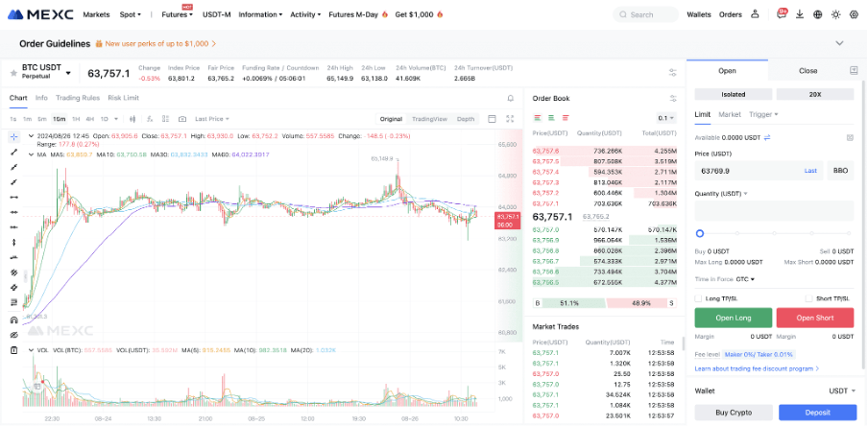
Task: Switch to the Trading Rules tab
Action: point(78,98)
